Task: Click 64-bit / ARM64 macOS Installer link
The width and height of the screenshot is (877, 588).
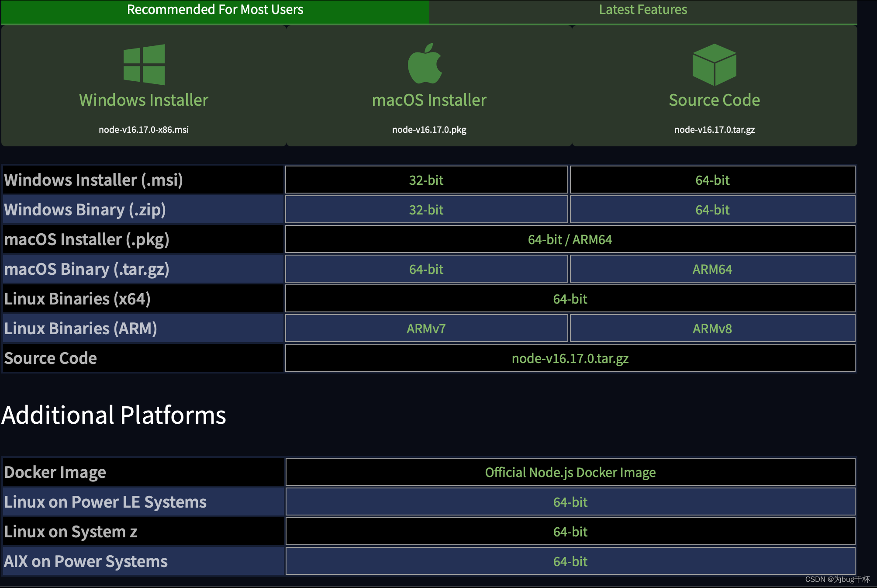Action: pos(570,239)
